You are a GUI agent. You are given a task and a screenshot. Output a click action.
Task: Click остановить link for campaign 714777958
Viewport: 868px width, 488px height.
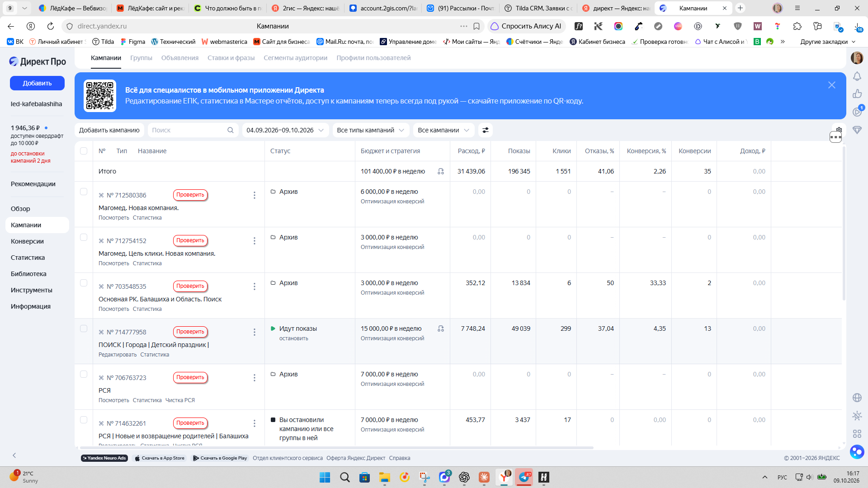293,338
